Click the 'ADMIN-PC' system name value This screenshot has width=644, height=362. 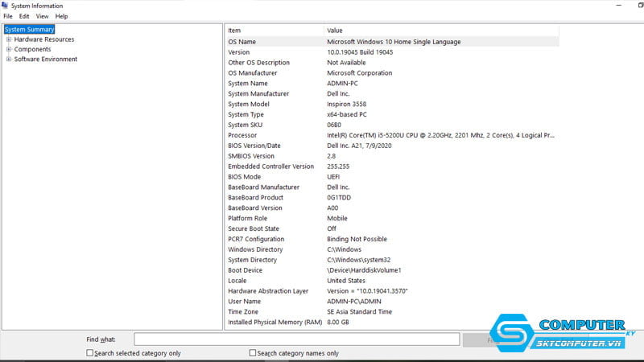coord(342,84)
